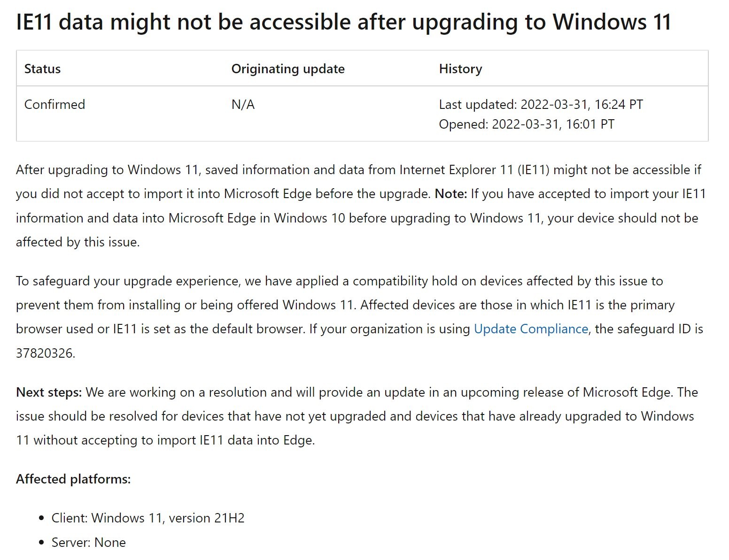Click the Client: Windows 11, version 21H2 item

[148, 518]
